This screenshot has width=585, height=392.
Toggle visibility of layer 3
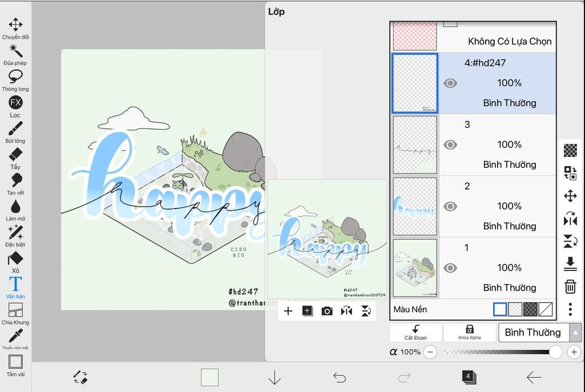coord(450,144)
